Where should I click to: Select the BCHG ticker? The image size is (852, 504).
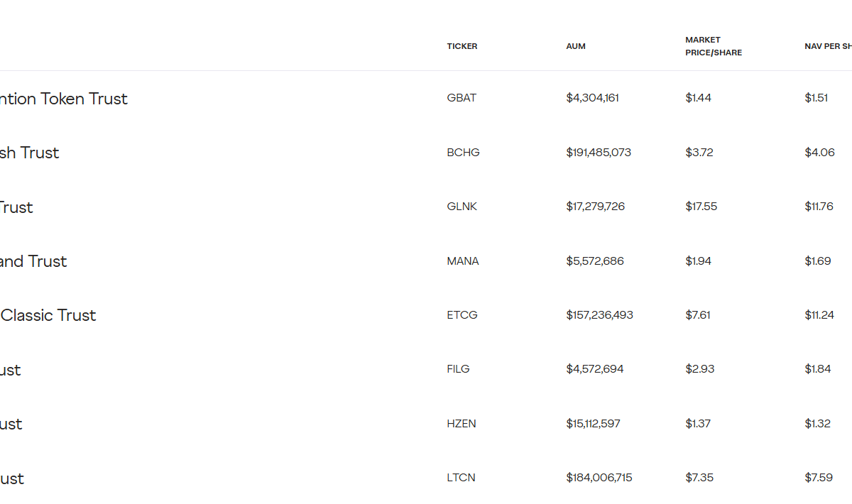pos(463,152)
